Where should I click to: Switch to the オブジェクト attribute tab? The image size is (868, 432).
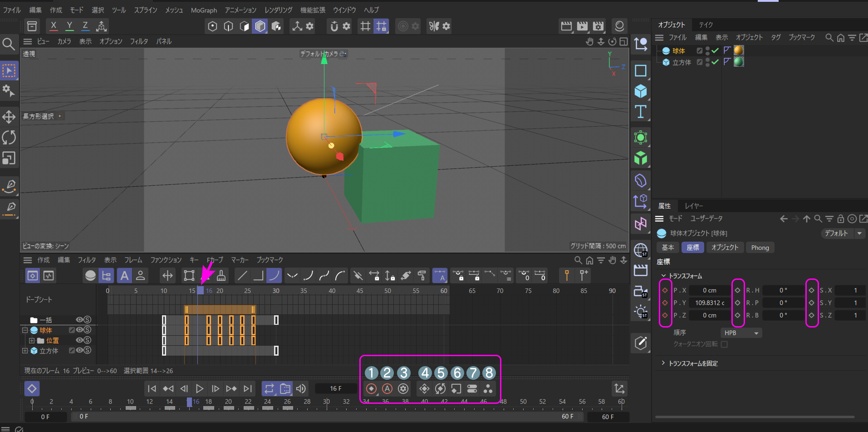pyautogui.click(x=725, y=248)
